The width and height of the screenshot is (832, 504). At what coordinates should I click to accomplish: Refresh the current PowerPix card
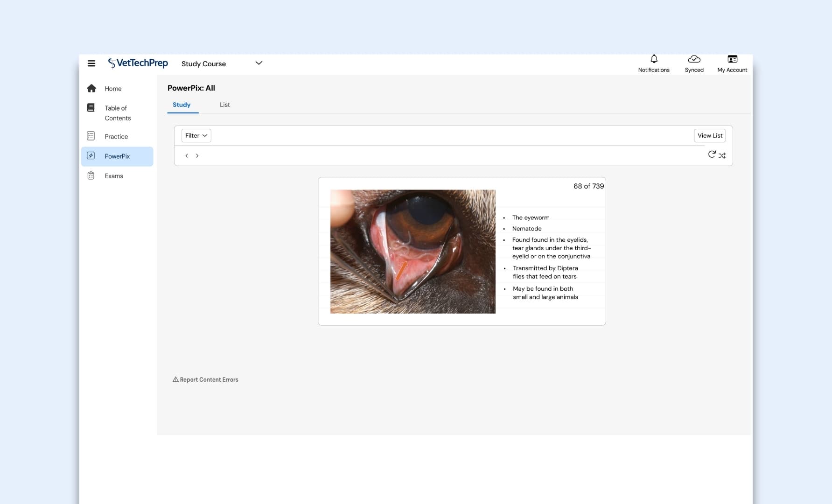pos(712,154)
